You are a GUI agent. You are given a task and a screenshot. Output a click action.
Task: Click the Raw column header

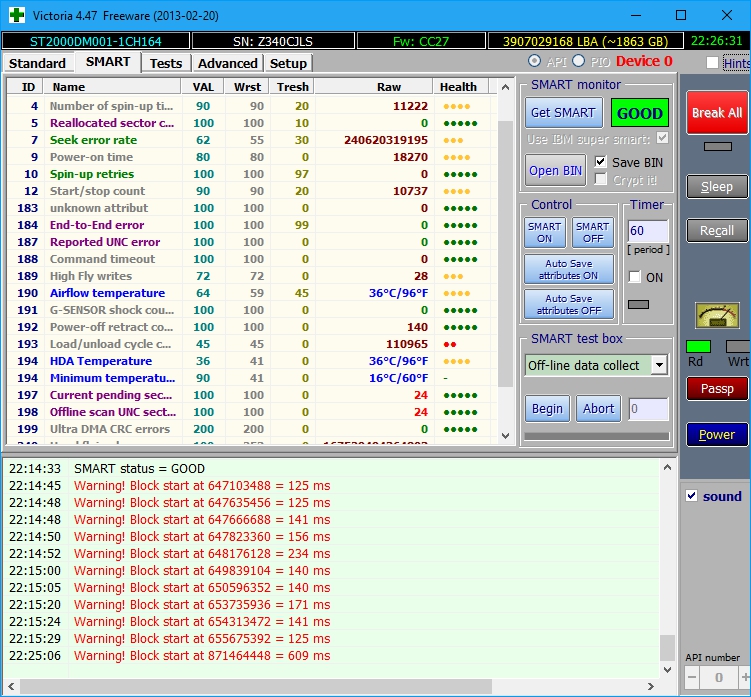coord(373,87)
